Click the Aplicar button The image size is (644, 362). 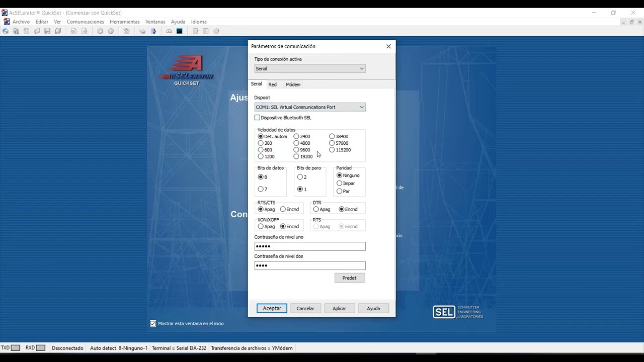tap(340, 308)
